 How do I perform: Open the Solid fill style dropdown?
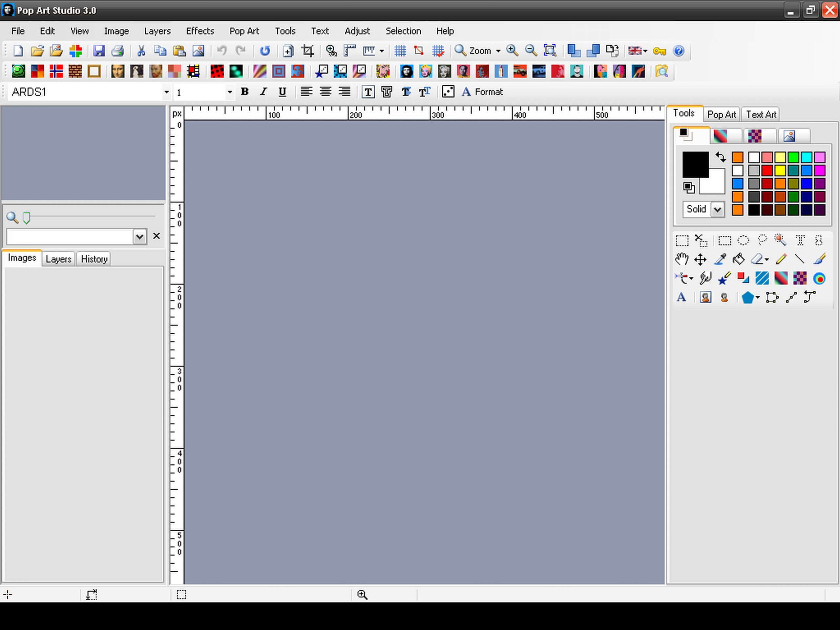coord(718,209)
